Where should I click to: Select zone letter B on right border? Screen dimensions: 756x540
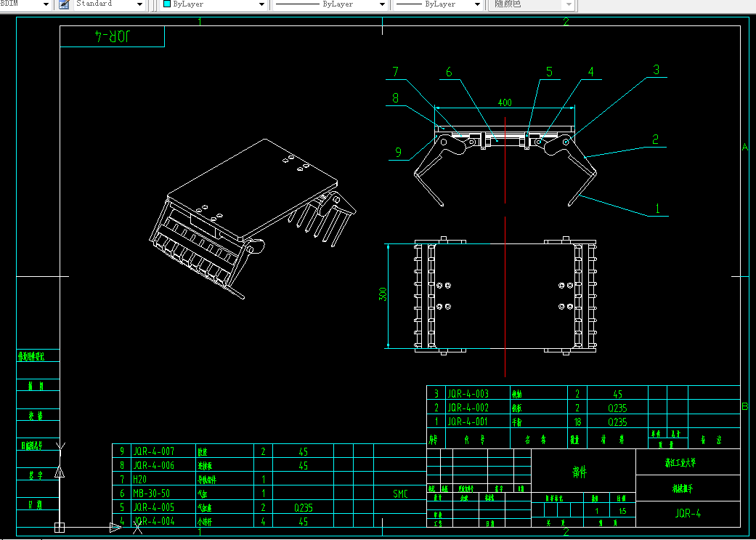745,407
